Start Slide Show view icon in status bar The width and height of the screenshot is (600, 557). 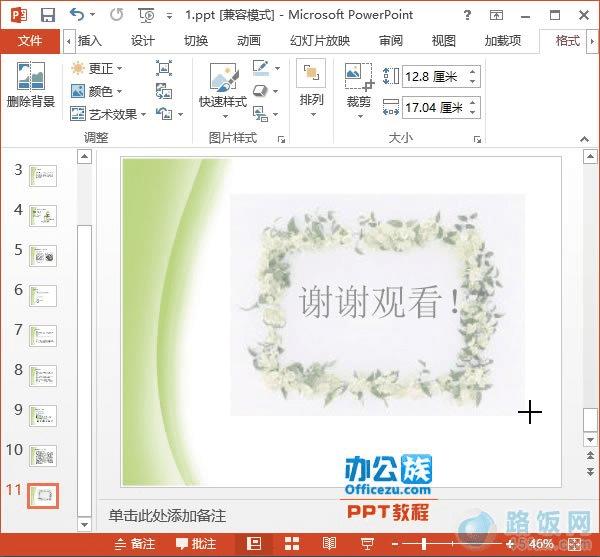tap(367, 544)
